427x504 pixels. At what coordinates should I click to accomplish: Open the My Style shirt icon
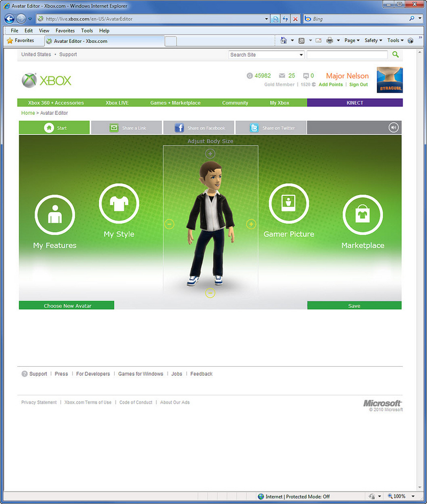click(119, 203)
